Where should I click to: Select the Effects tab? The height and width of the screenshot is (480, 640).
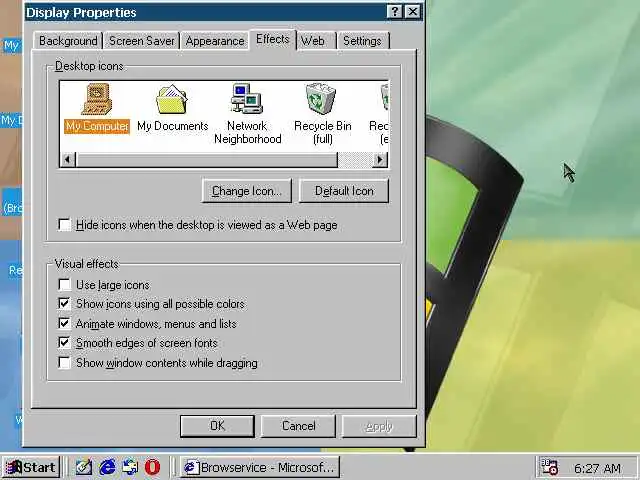click(x=273, y=39)
